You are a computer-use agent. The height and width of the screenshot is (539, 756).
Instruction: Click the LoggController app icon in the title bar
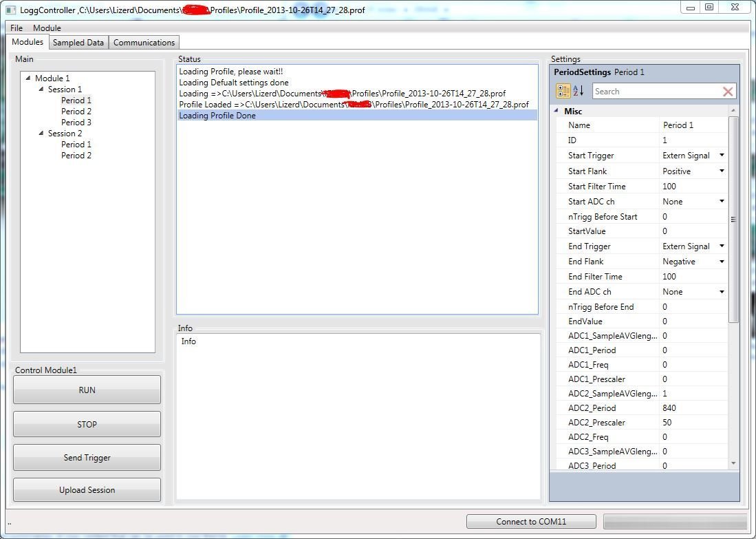(x=10, y=10)
